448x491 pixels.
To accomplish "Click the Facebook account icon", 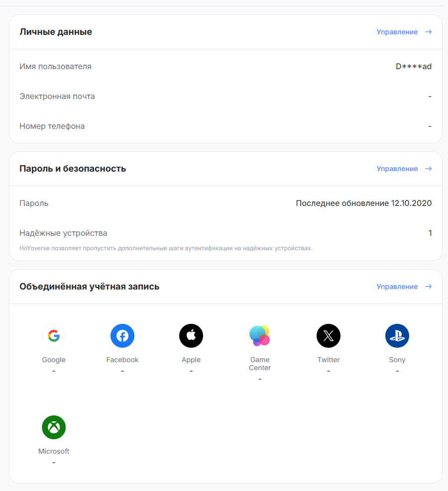I will click(122, 336).
